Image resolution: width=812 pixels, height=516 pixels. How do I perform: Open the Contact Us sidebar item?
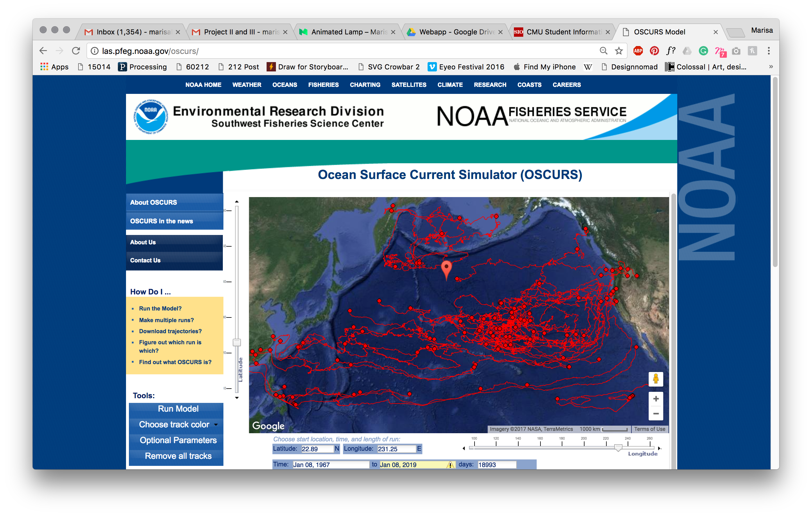tap(175, 261)
